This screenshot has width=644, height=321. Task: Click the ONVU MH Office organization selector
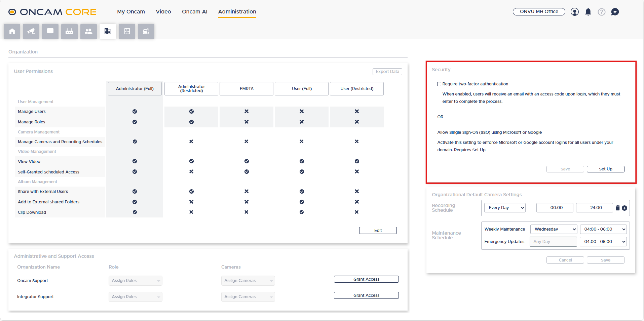coord(539,12)
